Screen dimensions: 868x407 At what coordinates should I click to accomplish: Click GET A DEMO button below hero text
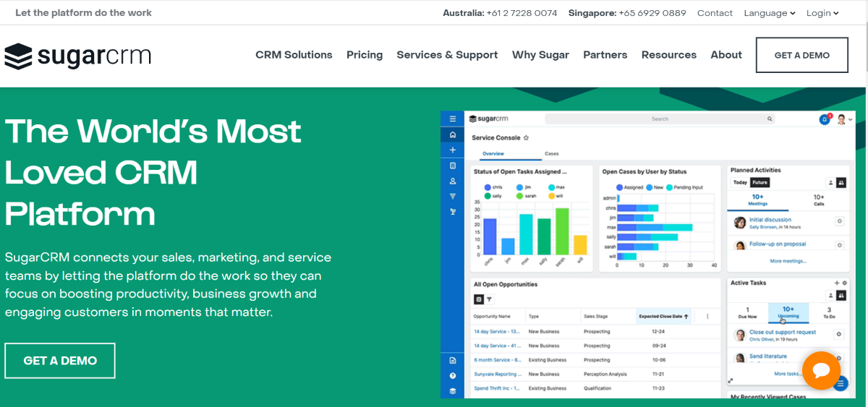point(60,361)
